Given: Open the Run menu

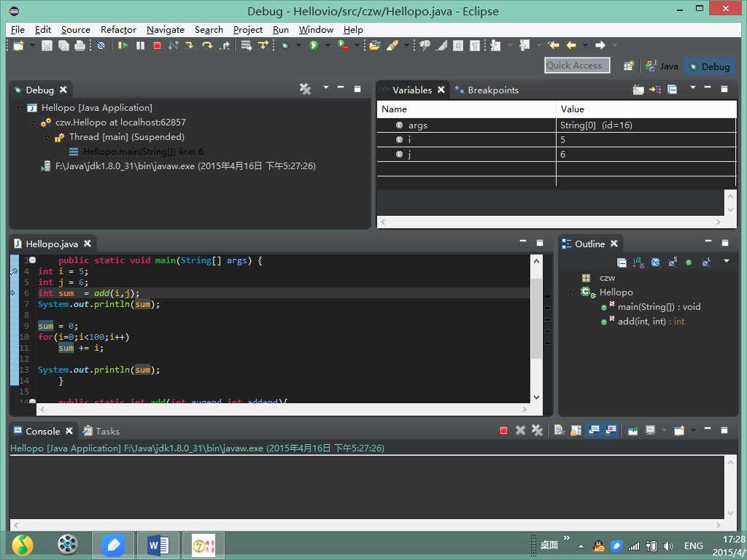Looking at the screenshot, I should [281, 30].
